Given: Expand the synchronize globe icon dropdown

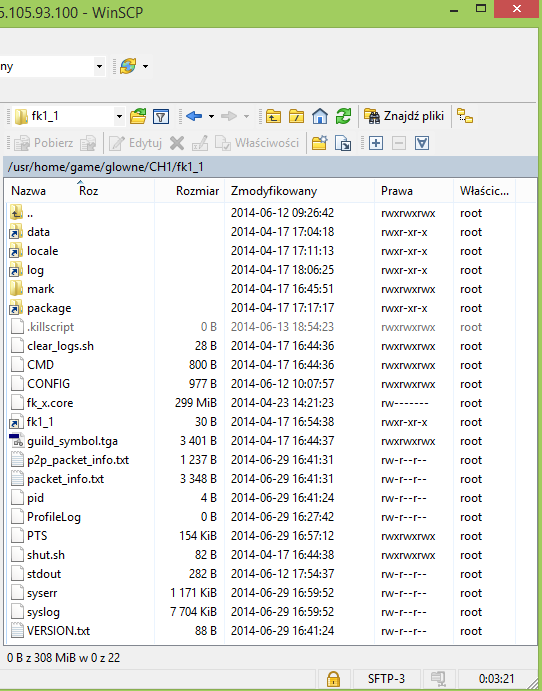Looking at the screenshot, I should 145,67.
